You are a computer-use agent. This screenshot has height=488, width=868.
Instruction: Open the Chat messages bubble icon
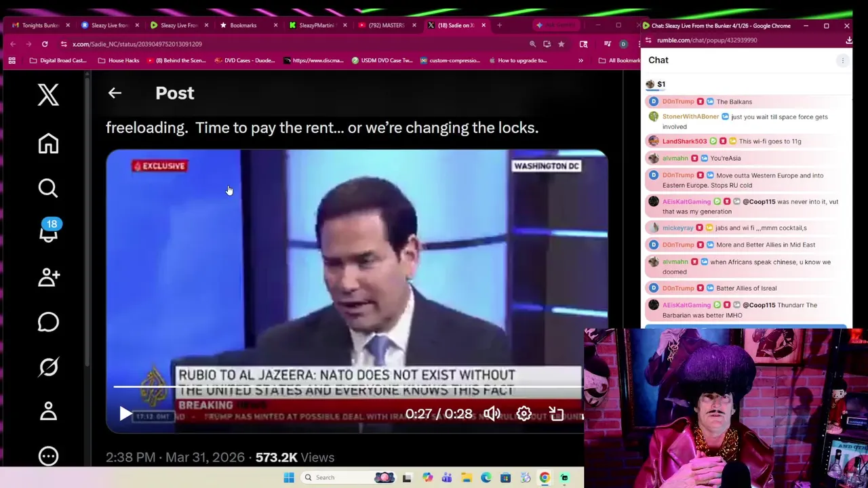48,322
